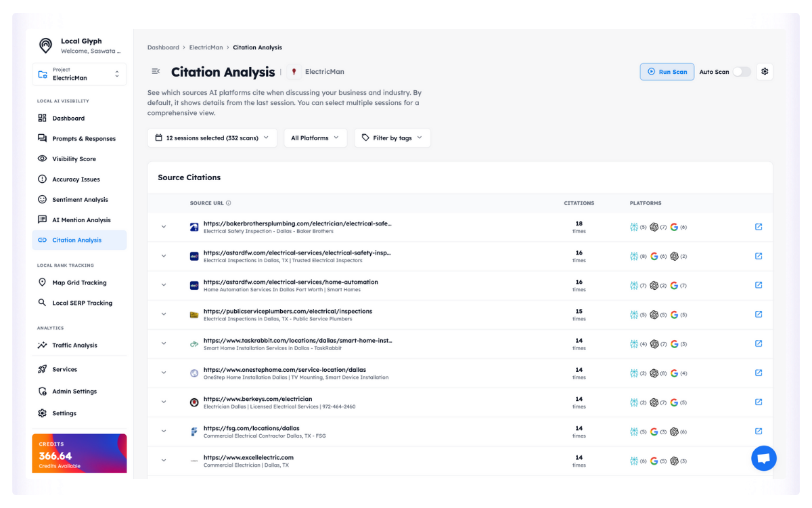
Task: Open Map Grid Tracking in the sidebar
Action: click(x=79, y=283)
